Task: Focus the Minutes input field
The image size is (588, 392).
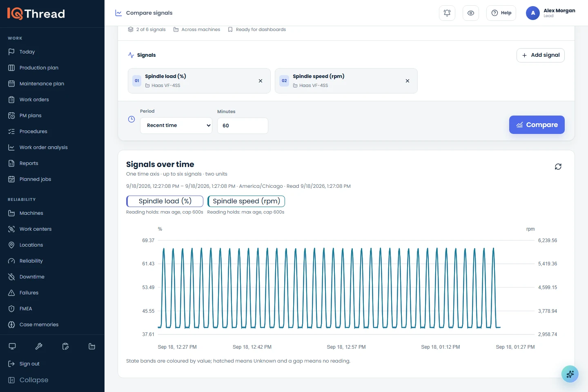Action: point(243,126)
